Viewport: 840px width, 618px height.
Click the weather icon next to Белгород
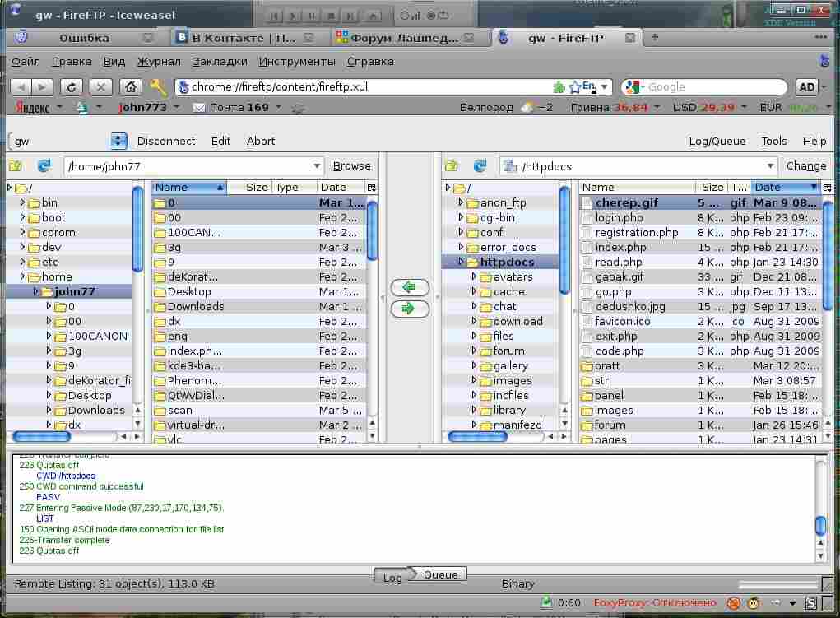pos(527,108)
